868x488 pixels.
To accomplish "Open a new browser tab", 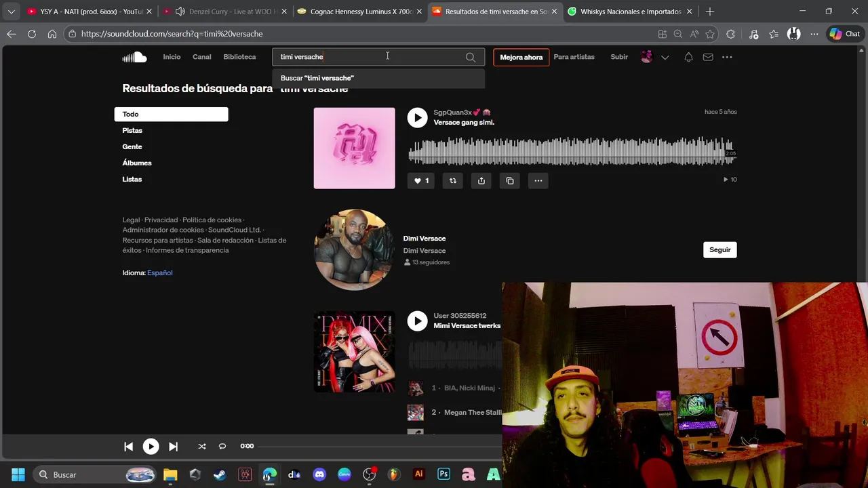I will pyautogui.click(x=709, y=12).
